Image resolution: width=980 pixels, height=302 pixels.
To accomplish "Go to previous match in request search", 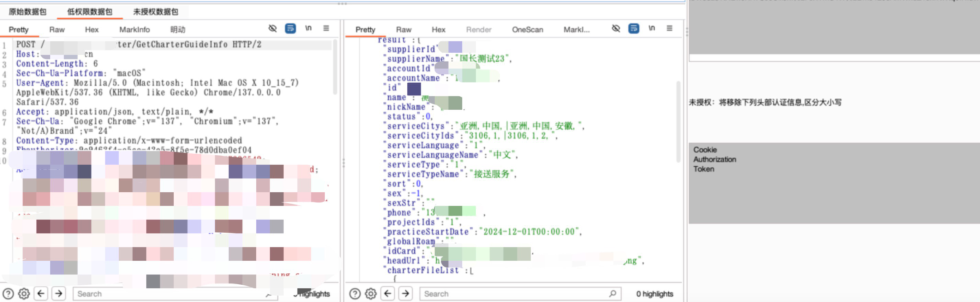I will point(41,294).
